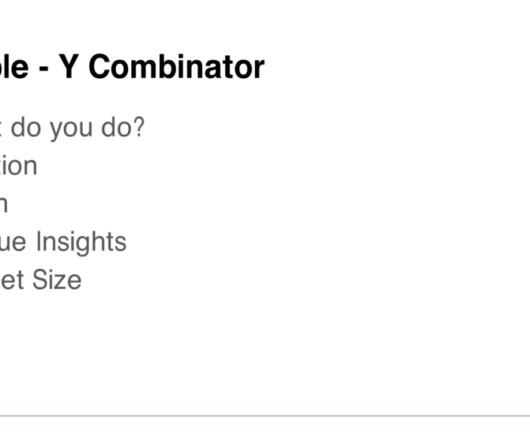
Task: Select the dash in the bold title
Action: point(44,71)
